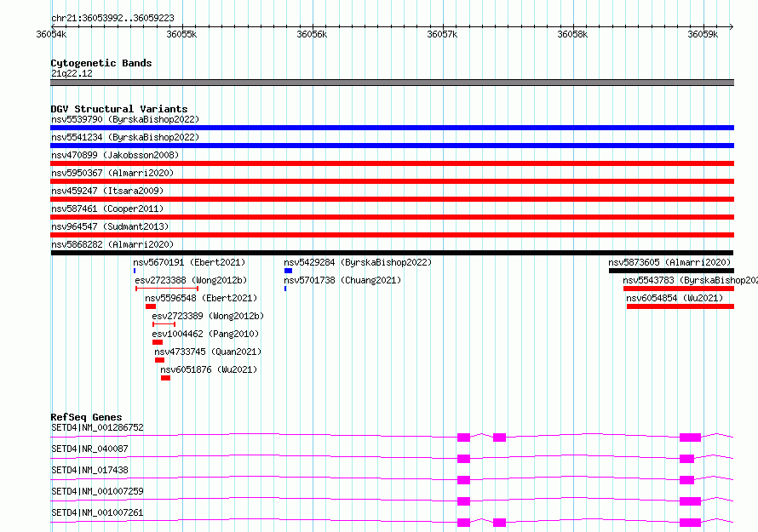The width and height of the screenshot is (758, 532).
Task: Open nsv5701738 (Chuang2021) variant label
Action: pyautogui.click(x=342, y=280)
